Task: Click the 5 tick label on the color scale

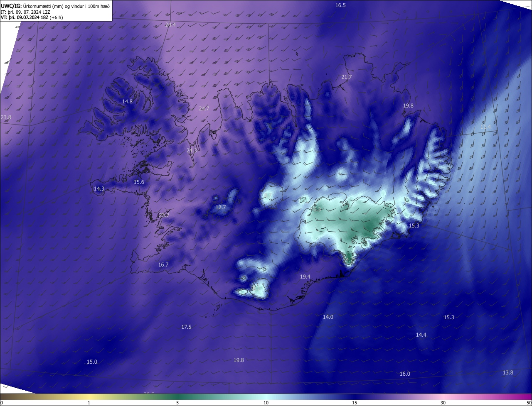Action: (177, 403)
